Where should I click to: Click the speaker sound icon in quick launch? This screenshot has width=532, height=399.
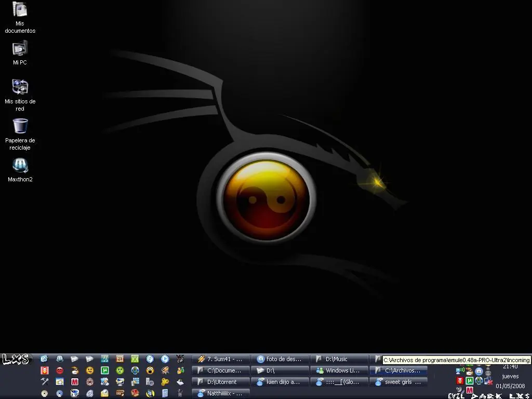coord(89,393)
